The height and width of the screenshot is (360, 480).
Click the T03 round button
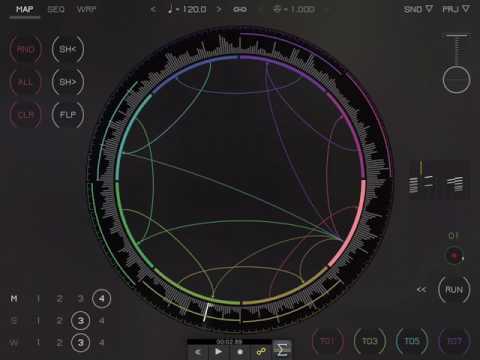click(x=370, y=341)
